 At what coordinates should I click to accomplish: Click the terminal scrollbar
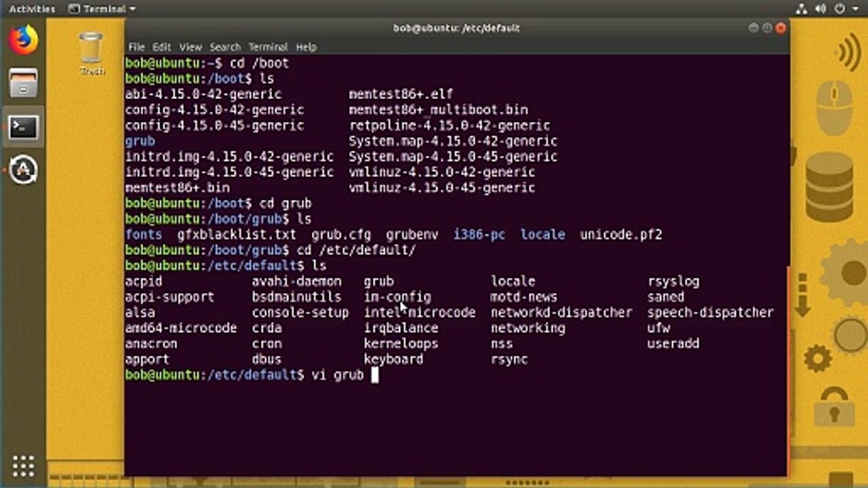pyautogui.click(x=788, y=369)
